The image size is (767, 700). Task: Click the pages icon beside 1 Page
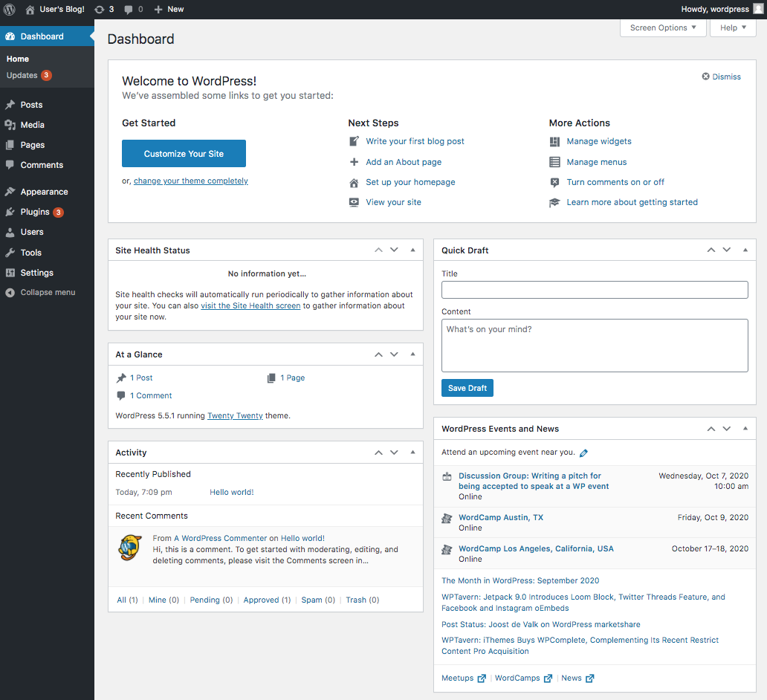point(271,377)
